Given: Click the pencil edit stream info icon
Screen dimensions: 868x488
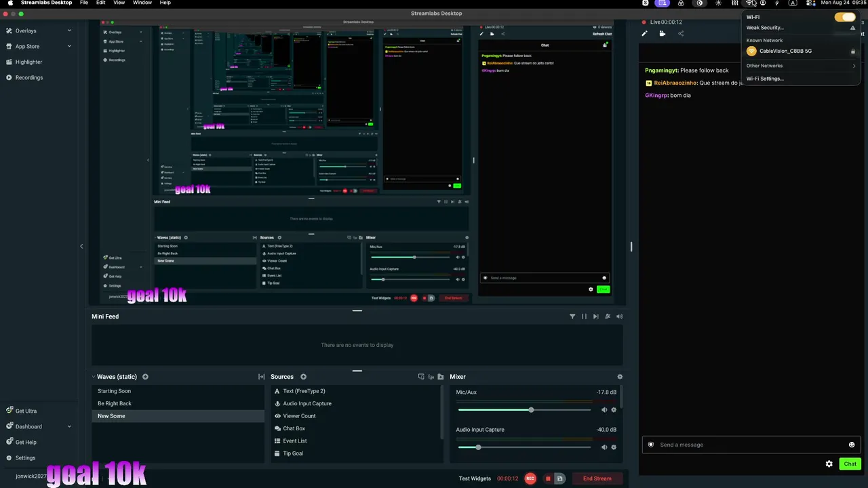Looking at the screenshot, I should [644, 33].
